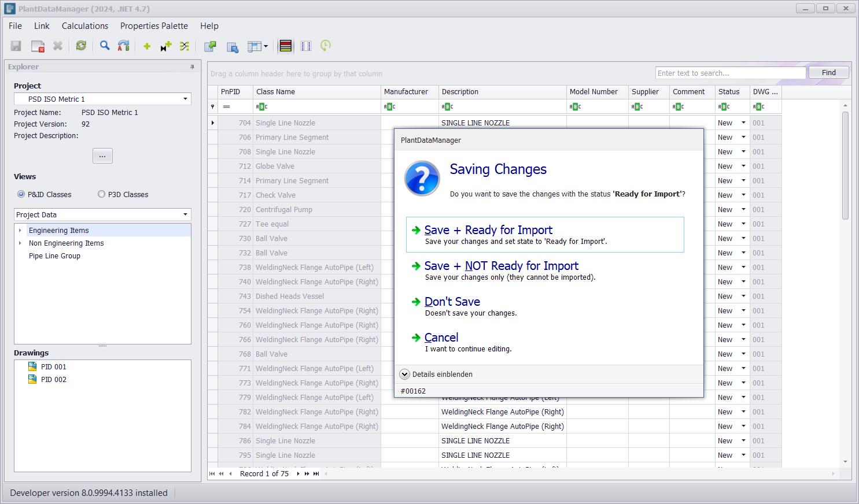Choose Cancel to continue editing

pyautogui.click(x=545, y=342)
